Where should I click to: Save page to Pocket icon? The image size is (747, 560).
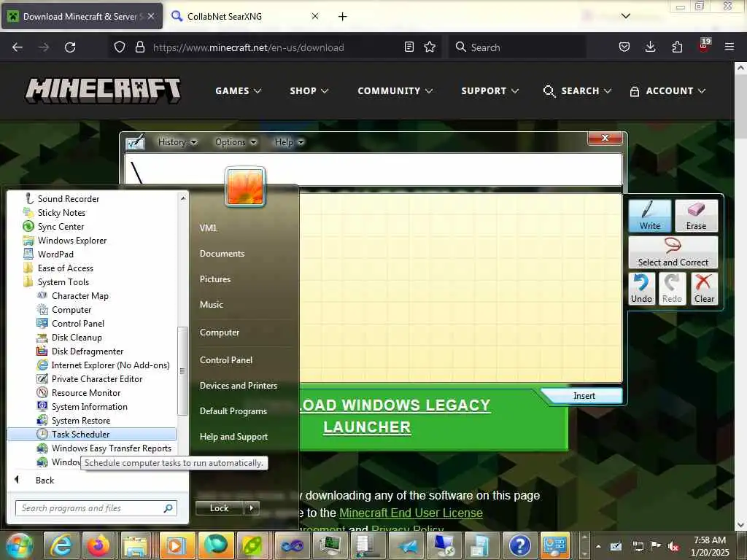pyautogui.click(x=624, y=47)
